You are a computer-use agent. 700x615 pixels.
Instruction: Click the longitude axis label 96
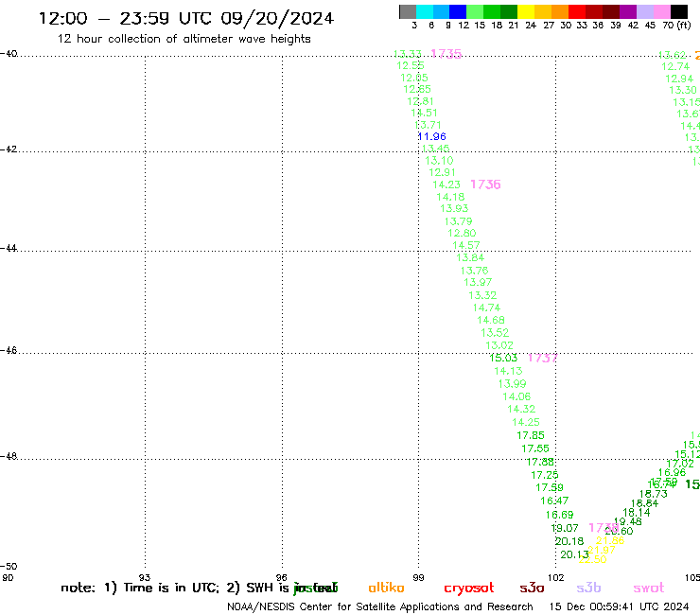pos(282,577)
